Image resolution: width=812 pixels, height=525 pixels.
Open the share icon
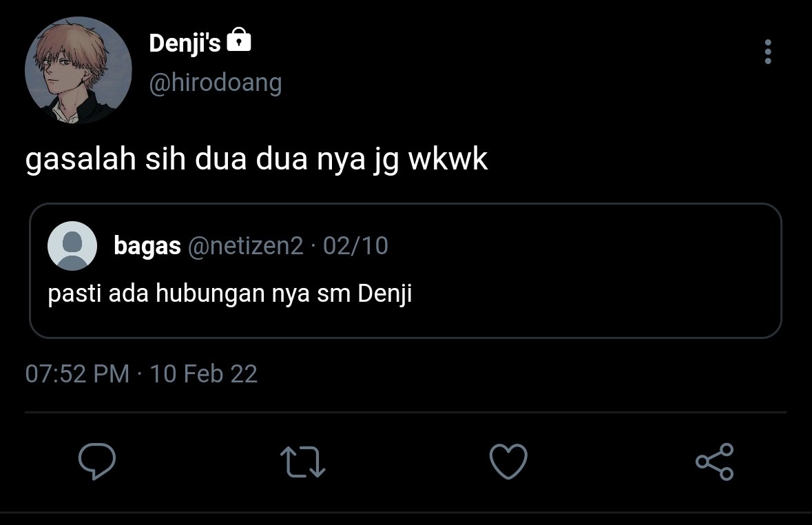715,461
